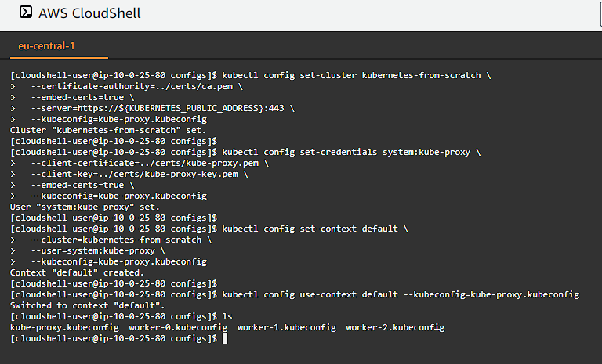The image size is (602, 364).
Task: Click the AWS CloudShell title text
Action: [x=89, y=13]
